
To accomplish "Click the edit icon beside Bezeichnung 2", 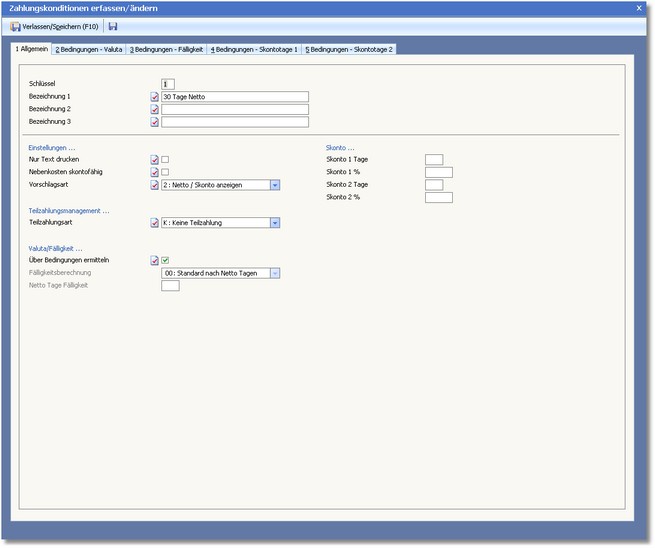I will coord(154,110).
